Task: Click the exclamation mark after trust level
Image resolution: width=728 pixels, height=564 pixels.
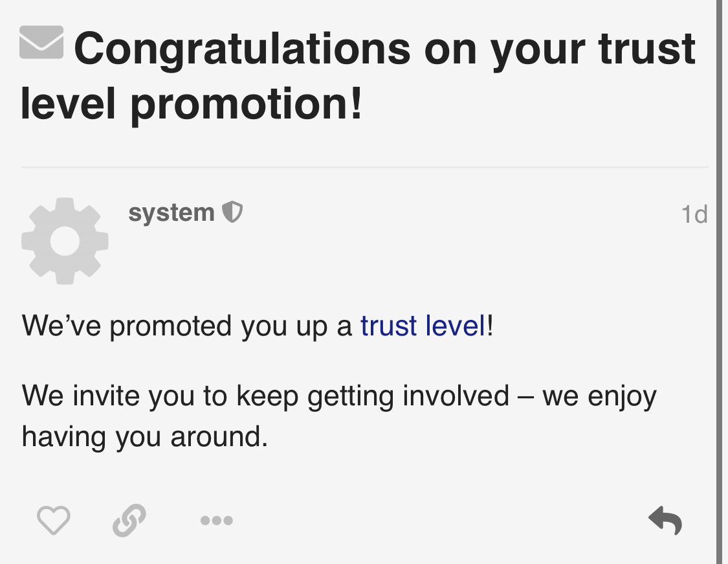Action: (x=491, y=325)
